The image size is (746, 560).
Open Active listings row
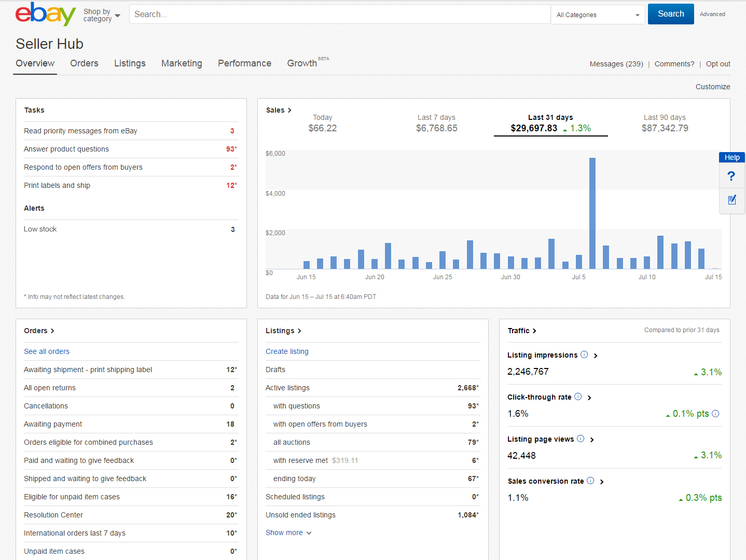[x=373, y=388]
